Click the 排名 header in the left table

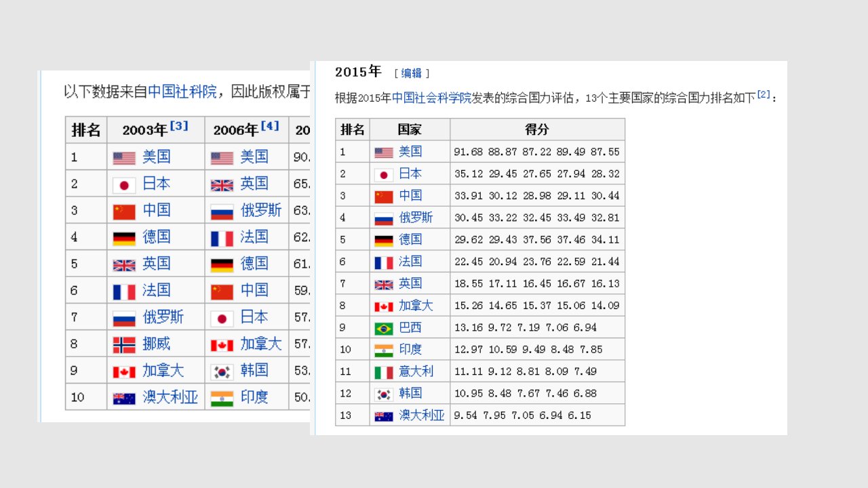coord(86,130)
